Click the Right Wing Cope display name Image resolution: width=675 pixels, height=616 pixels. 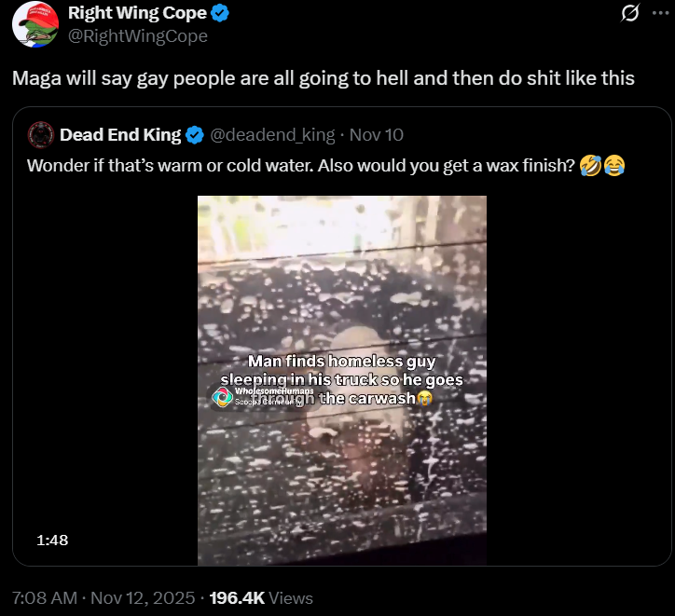tap(137, 13)
